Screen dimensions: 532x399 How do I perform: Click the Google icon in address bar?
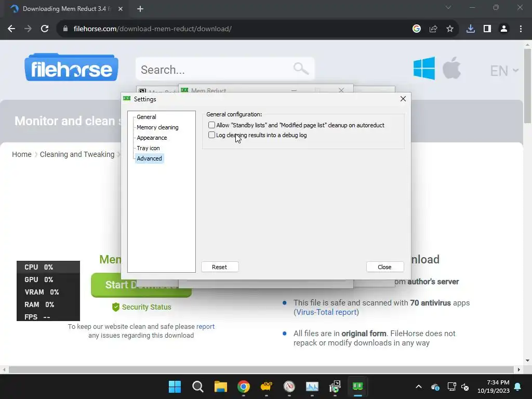[x=417, y=29]
